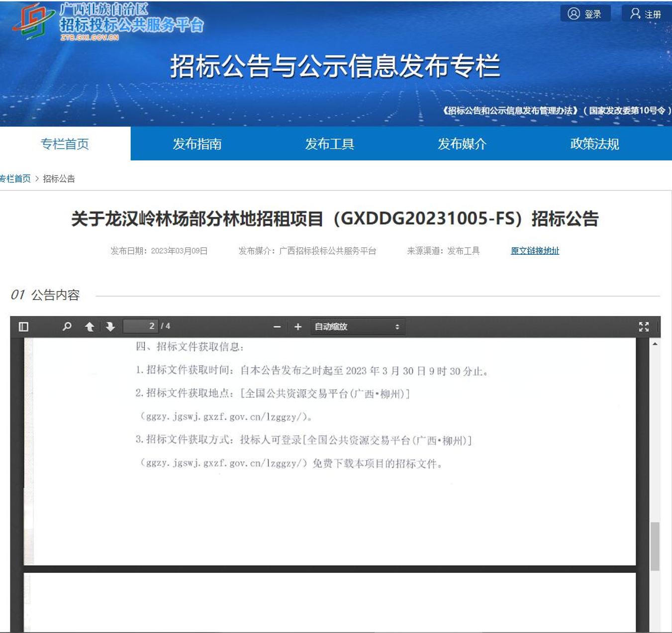Click the 注册 register button
This screenshot has height=633, width=672.
coord(646,14)
